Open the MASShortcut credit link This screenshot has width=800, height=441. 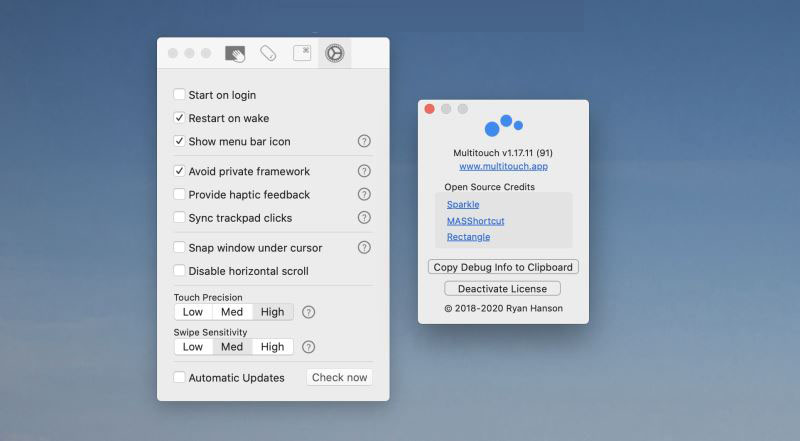[x=476, y=221]
